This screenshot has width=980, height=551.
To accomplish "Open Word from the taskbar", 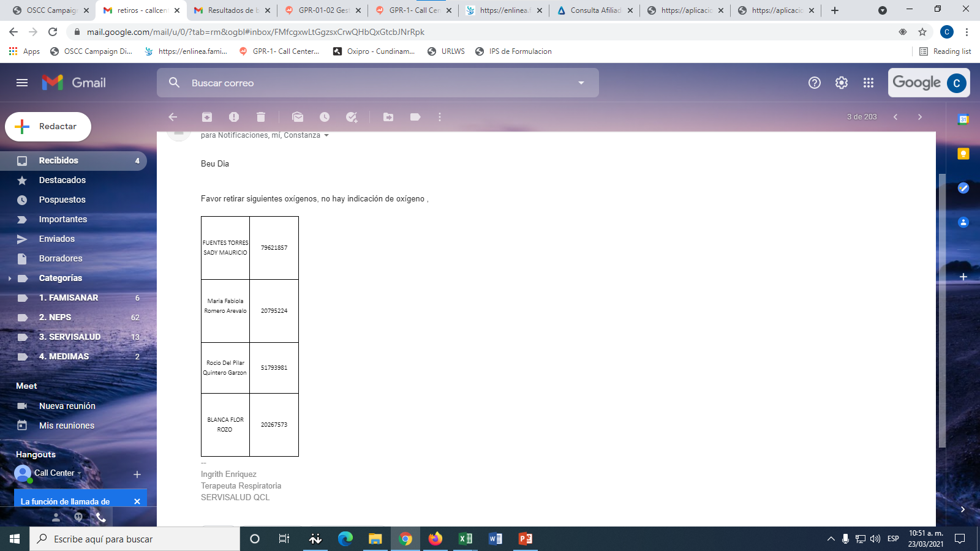I will click(496, 539).
